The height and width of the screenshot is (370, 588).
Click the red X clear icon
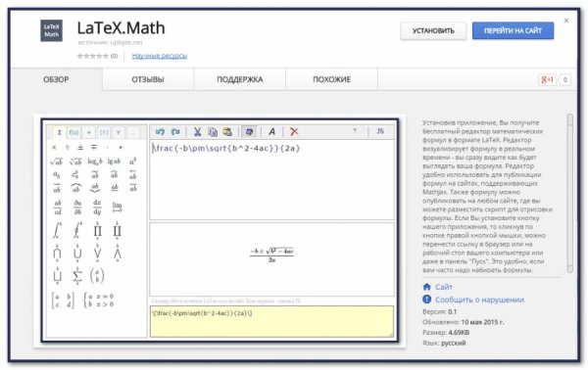tap(294, 131)
